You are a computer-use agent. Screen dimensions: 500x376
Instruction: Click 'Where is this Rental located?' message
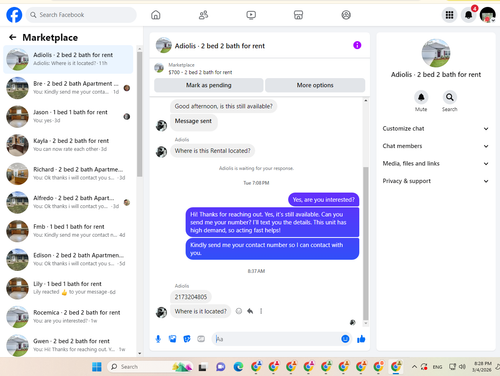[x=212, y=151]
